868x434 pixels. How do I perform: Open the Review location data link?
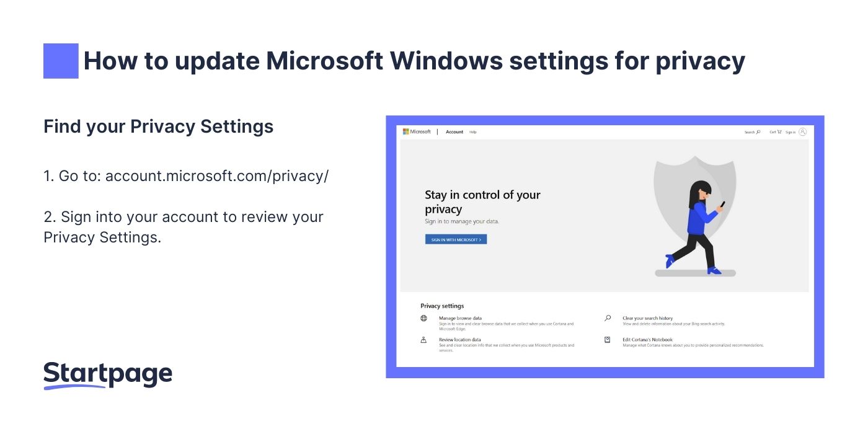pos(459,340)
